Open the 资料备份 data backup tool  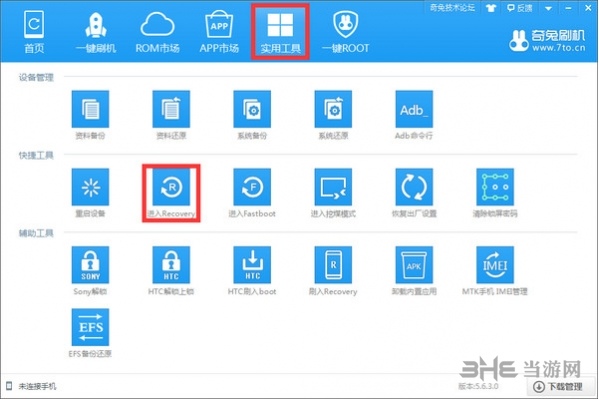pos(90,109)
